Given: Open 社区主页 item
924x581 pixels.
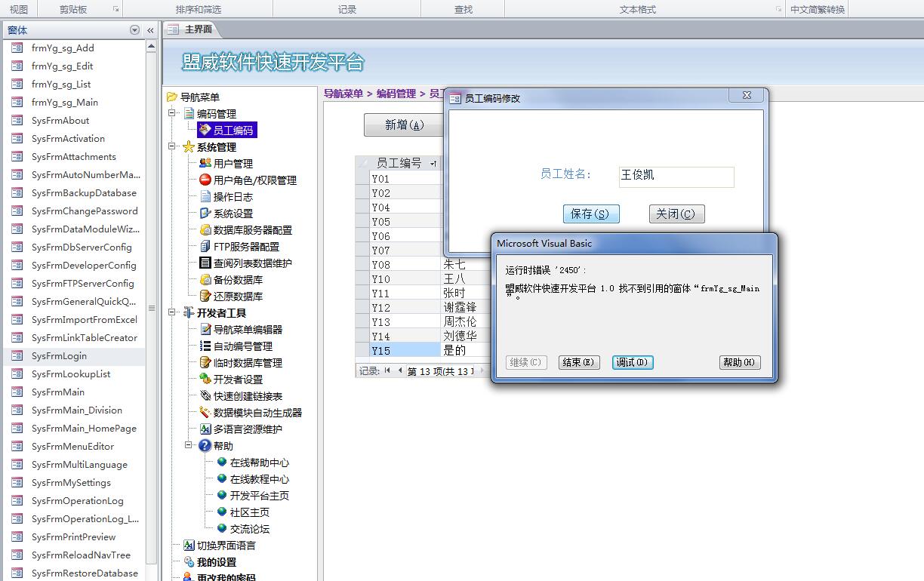Looking at the screenshot, I should tap(249, 512).
